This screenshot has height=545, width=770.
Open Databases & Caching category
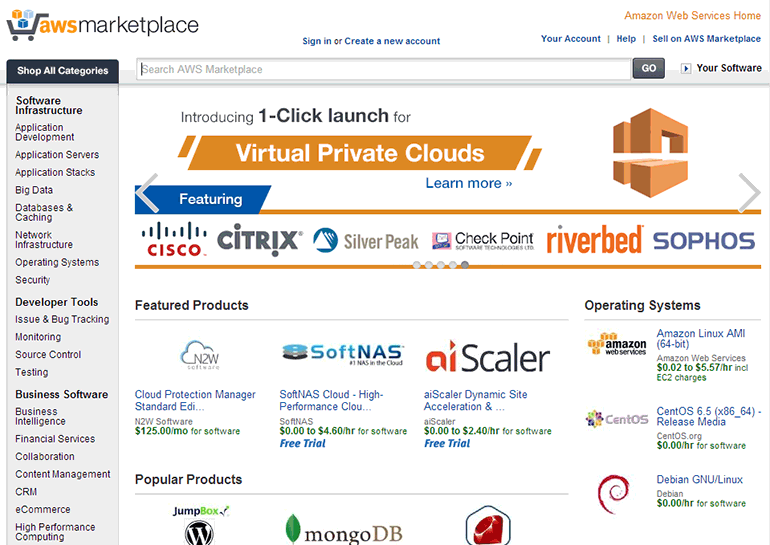[x=44, y=212]
